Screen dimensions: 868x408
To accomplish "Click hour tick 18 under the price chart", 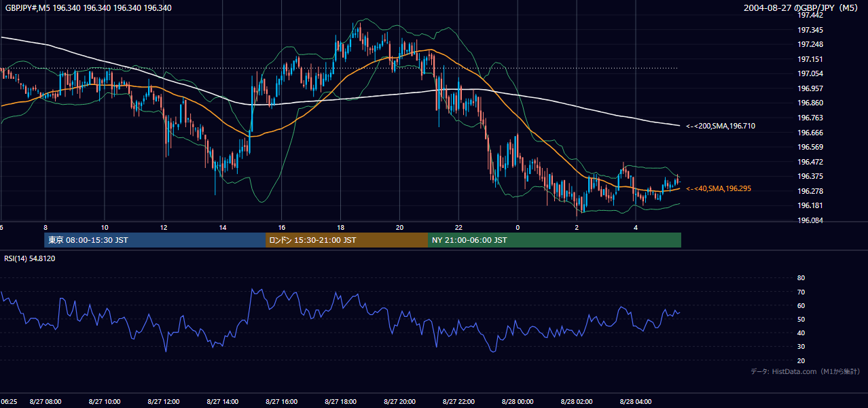I will point(340,227).
